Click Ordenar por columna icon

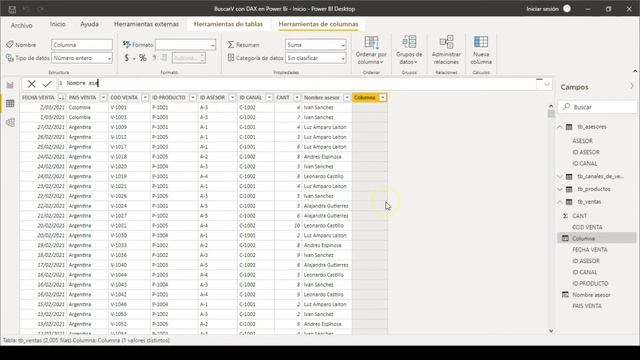pos(371,42)
